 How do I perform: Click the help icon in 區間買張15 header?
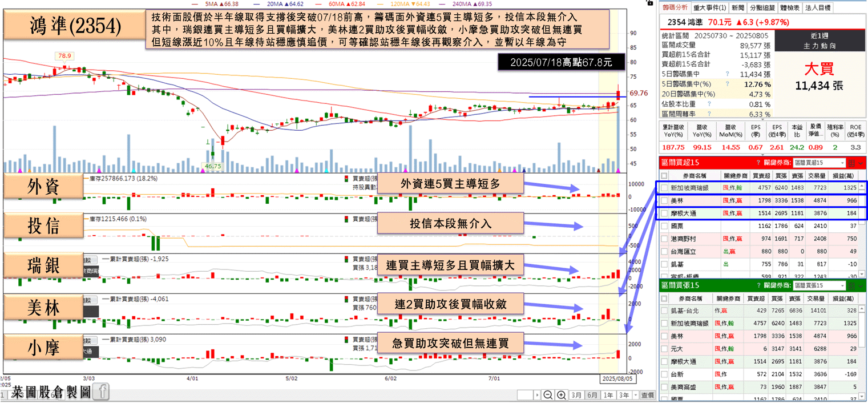tap(758, 285)
